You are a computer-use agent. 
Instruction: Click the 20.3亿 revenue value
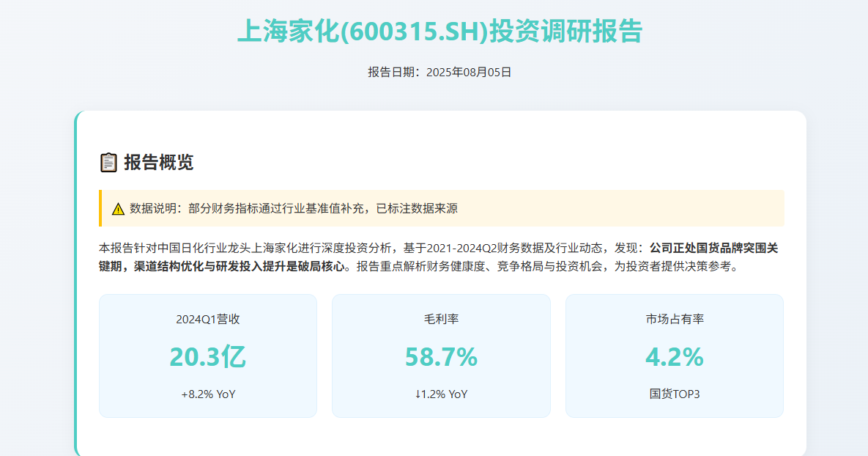(208, 356)
